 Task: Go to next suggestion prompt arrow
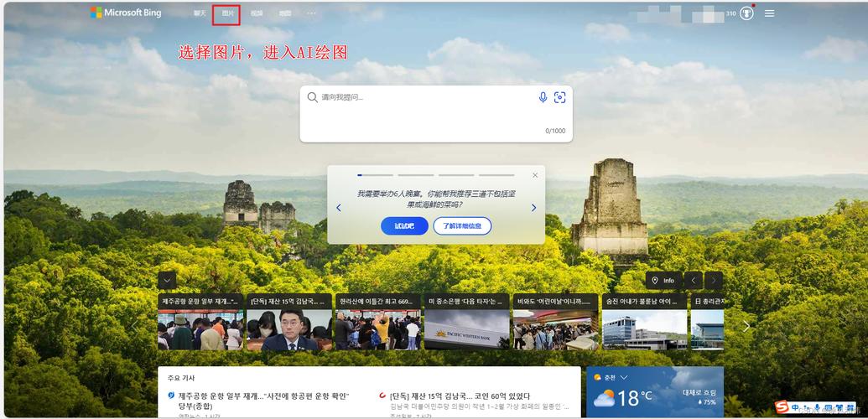pos(533,208)
